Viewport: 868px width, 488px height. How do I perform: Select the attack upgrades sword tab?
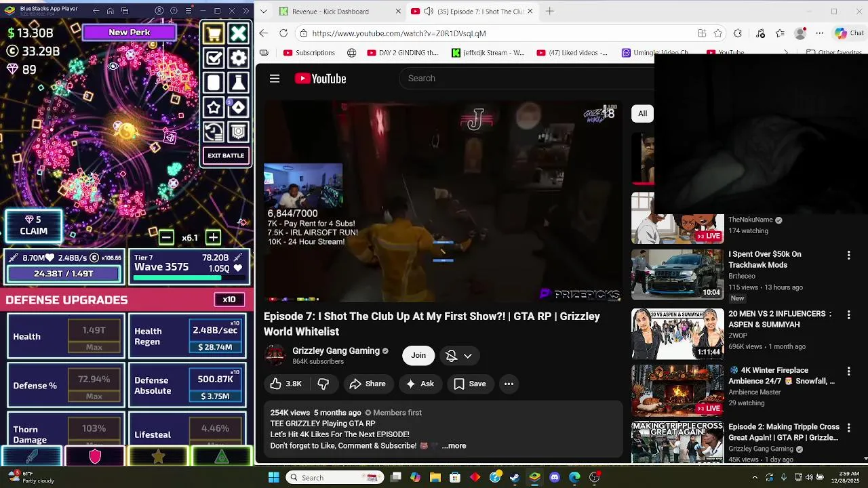(x=32, y=457)
